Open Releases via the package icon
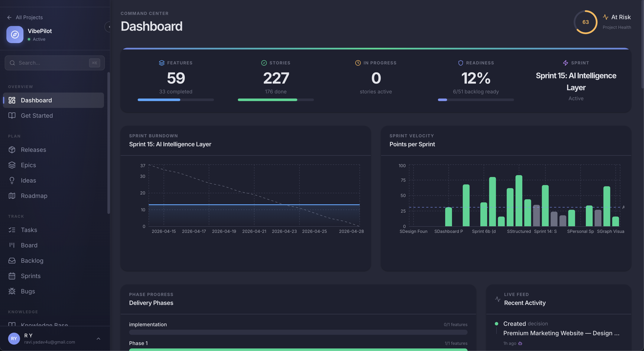This screenshot has width=644, height=351. point(12,150)
